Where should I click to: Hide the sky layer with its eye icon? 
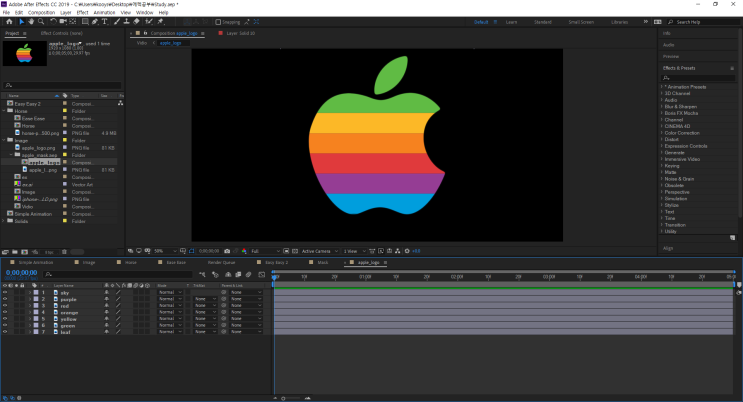tap(5, 292)
